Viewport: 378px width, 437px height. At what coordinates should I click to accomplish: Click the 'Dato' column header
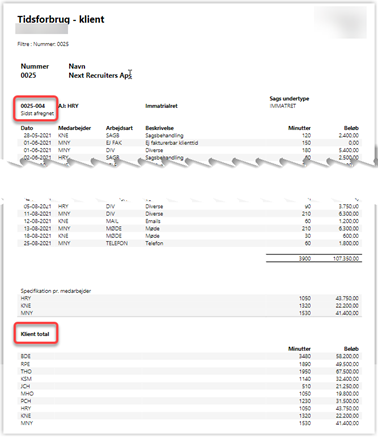click(27, 128)
